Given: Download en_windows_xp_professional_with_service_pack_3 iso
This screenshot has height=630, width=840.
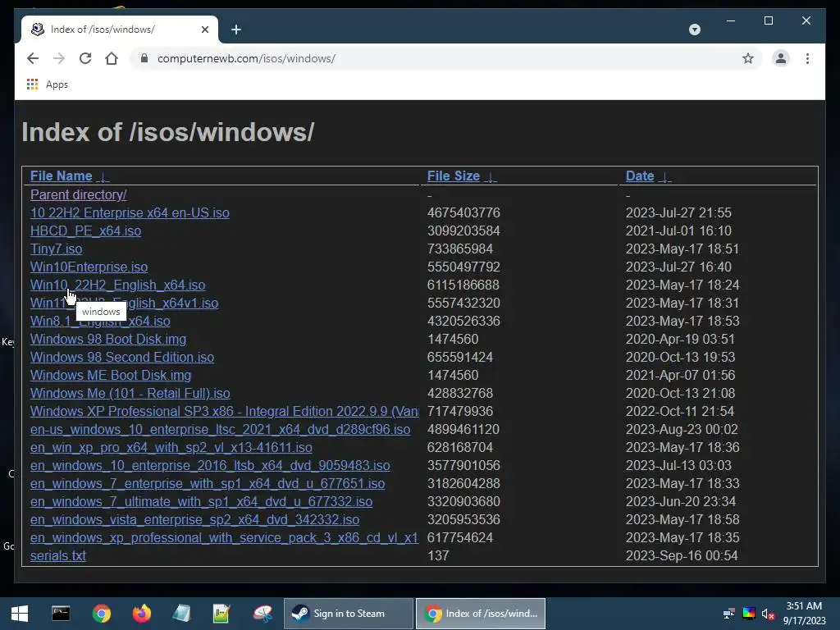Looking at the screenshot, I should (x=225, y=537).
